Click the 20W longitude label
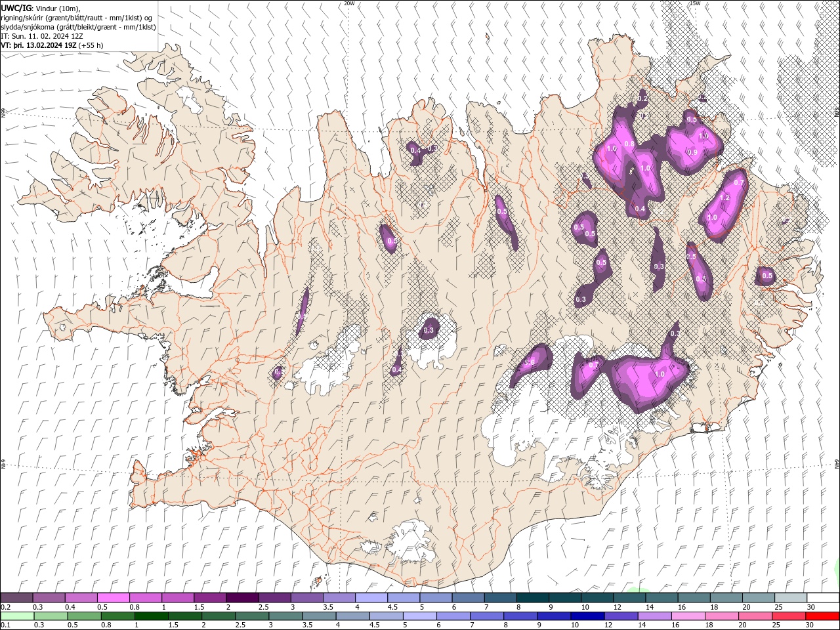This screenshot has width=840, height=630. (x=349, y=3)
